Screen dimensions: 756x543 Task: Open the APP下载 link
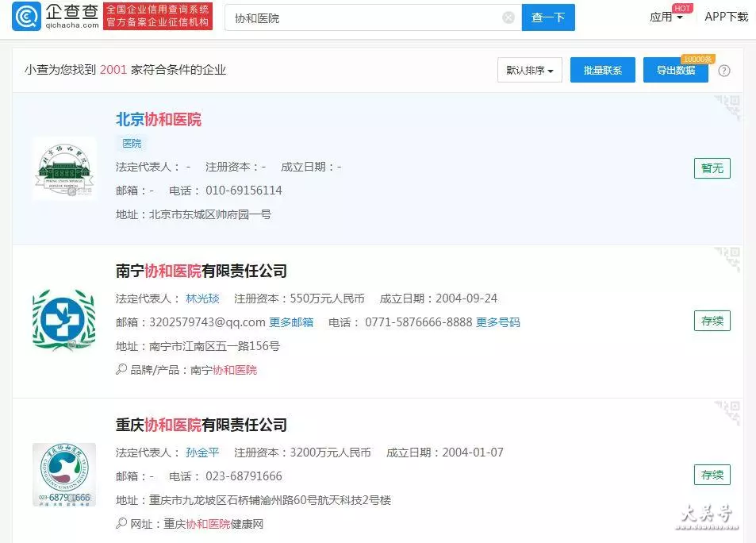pyautogui.click(x=726, y=17)
